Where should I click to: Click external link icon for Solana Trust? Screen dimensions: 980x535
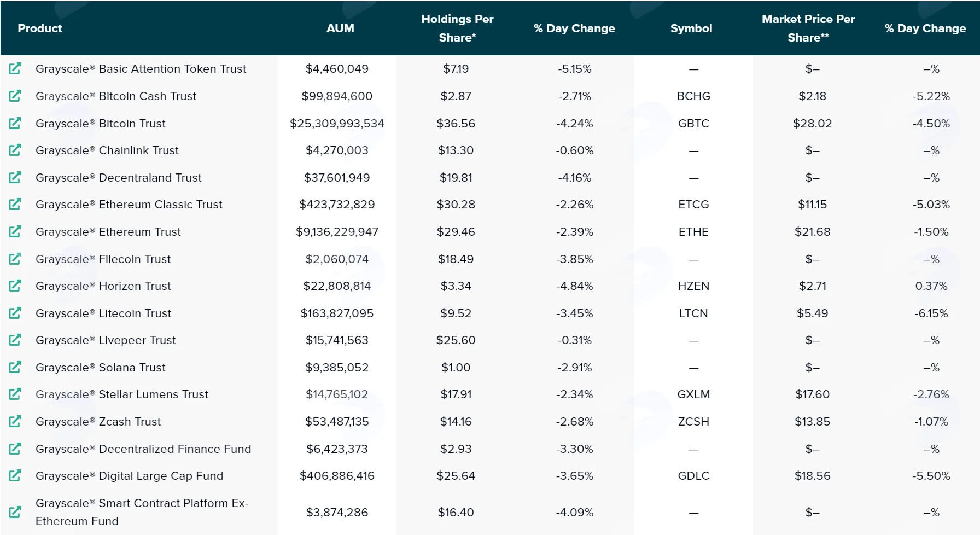point(15,367)
